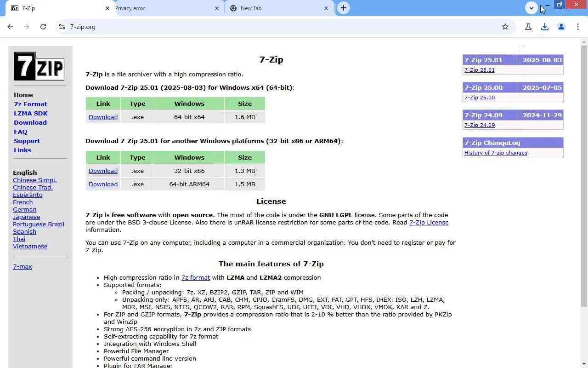Viewport: 588px width, 368px height.
Task: Open LZMA SDK in the sidebar
Action: tap(31, 113)
